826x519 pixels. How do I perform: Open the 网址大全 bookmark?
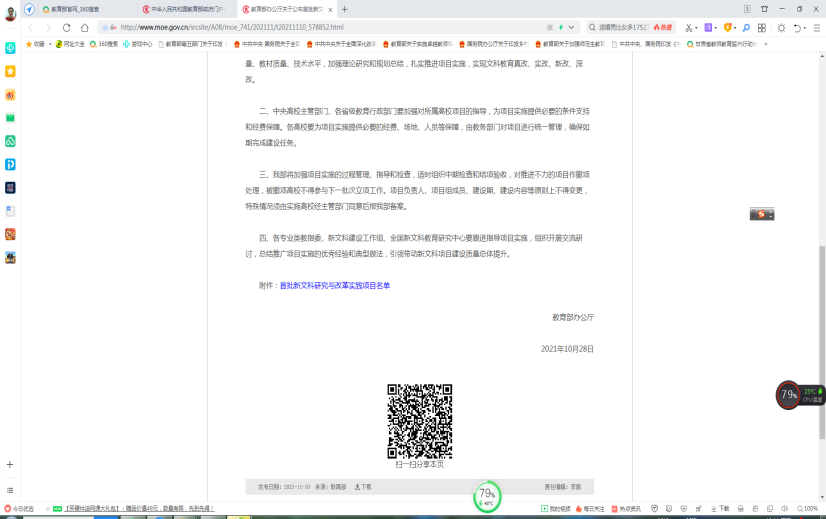(x=72, y=44)
